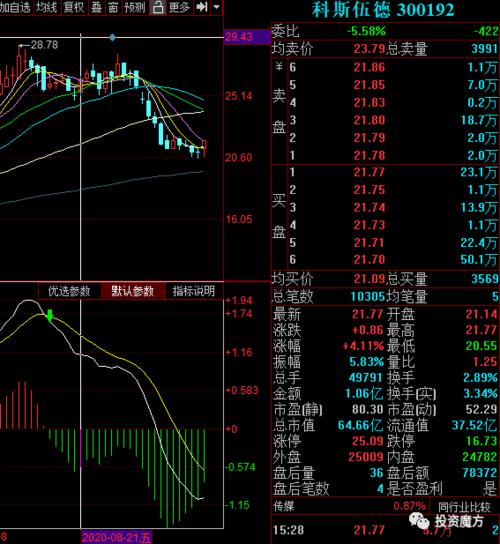Click the 盘后额 value 78372

pos(480,473)
